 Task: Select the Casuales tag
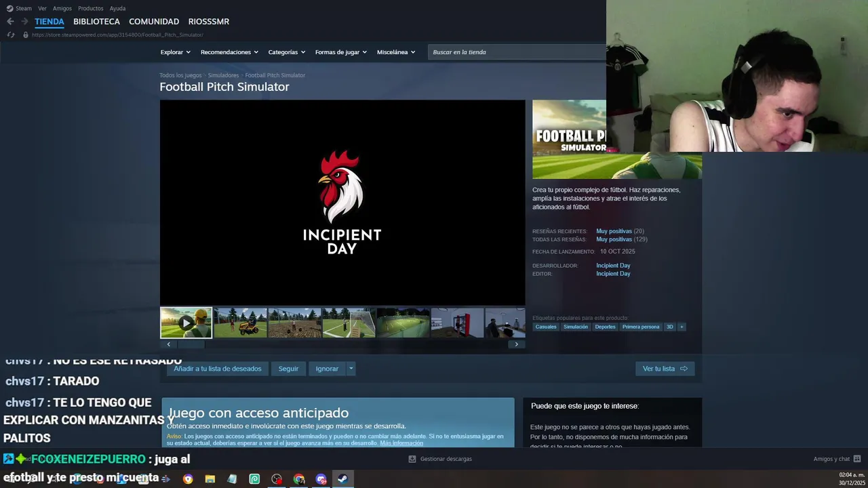coord(546,327)
